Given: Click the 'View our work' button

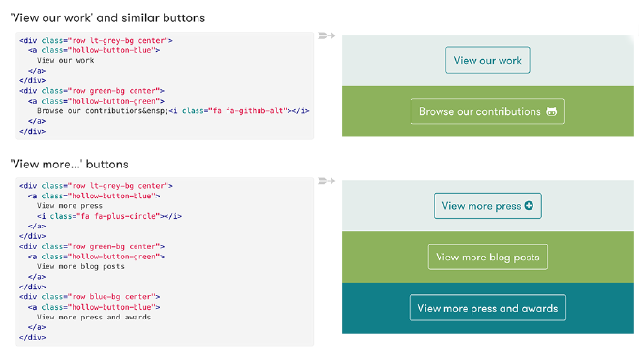Looking at the screenshot, I should 487,60.
